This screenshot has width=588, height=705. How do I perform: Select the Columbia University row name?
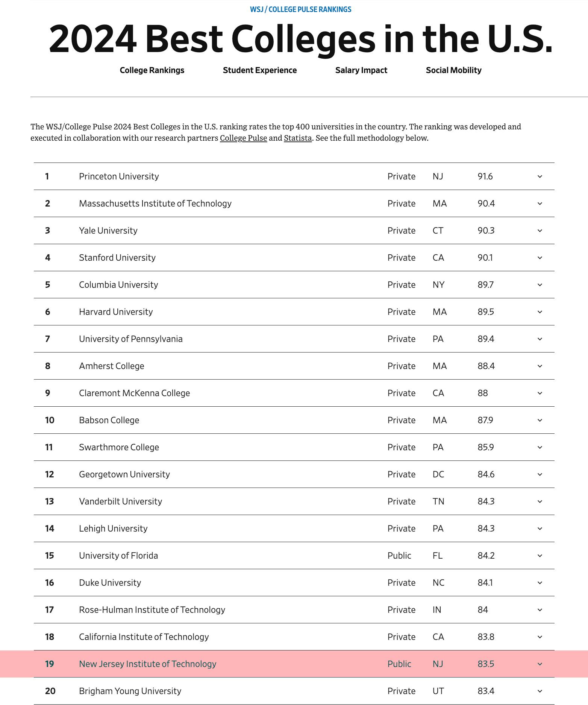click(118, 285)
